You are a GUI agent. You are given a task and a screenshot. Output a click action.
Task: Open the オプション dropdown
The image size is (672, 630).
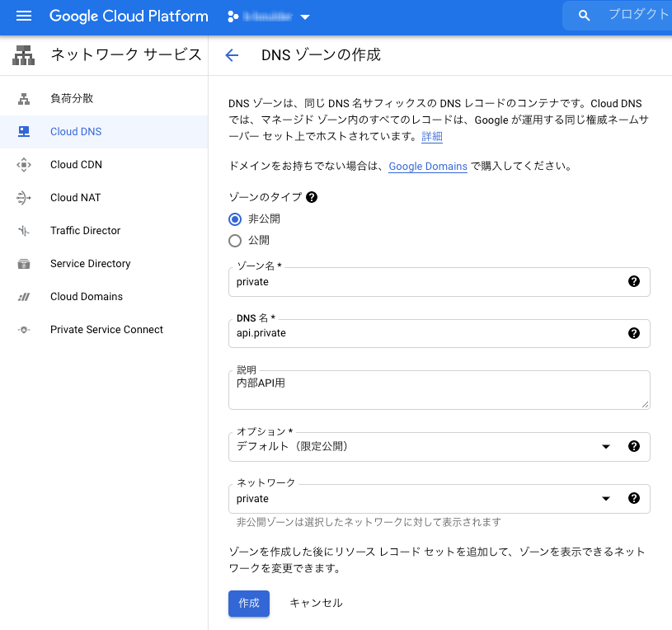point(439,447)
